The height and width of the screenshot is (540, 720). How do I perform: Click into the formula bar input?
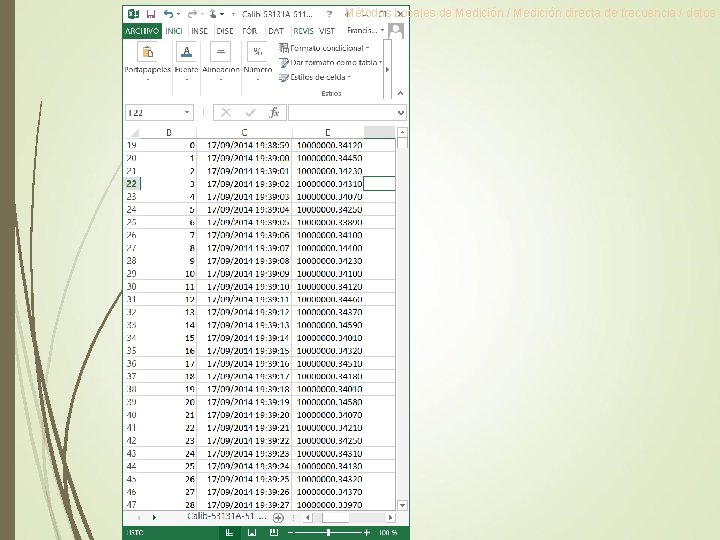coord(342,112)
